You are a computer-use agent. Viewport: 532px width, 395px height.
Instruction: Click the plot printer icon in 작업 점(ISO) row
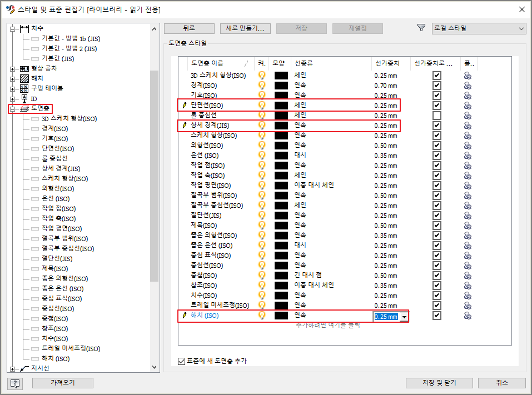click(468, 166)
